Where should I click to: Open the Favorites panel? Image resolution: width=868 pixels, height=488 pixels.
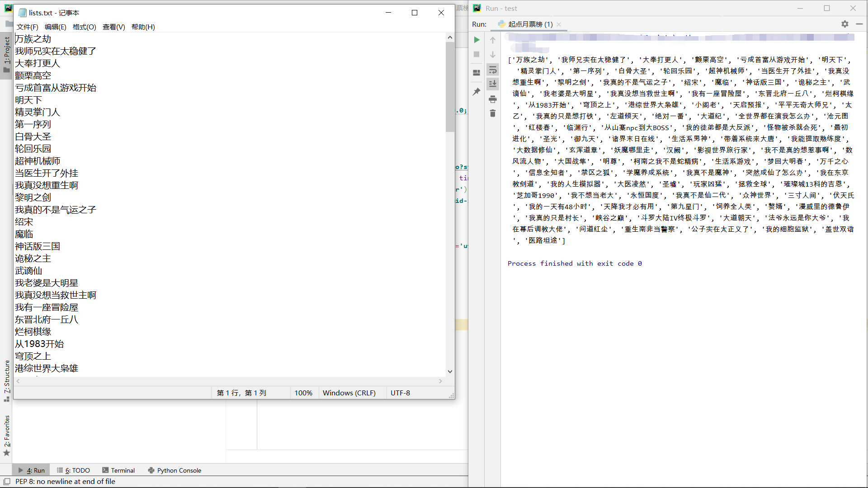(x=6, y=432)
